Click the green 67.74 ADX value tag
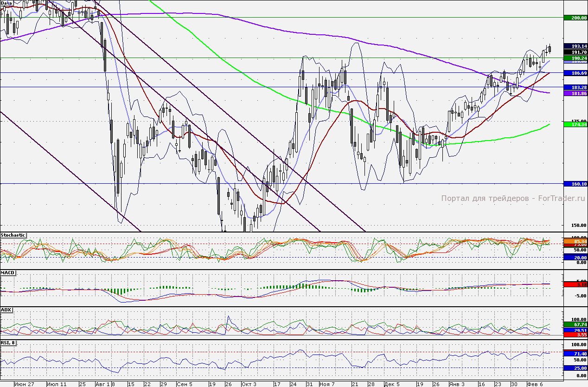The height and width of the screenshot is (387, 588). pos(575,324)
